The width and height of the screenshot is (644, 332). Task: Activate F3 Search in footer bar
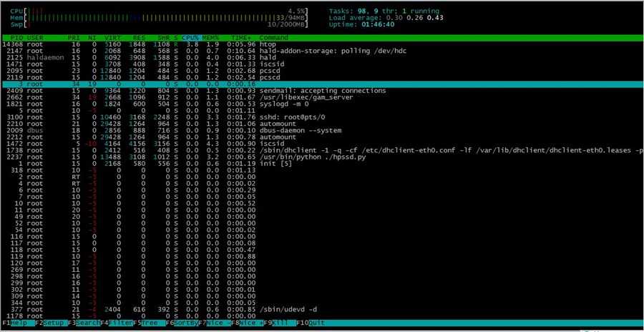[84, 323]
